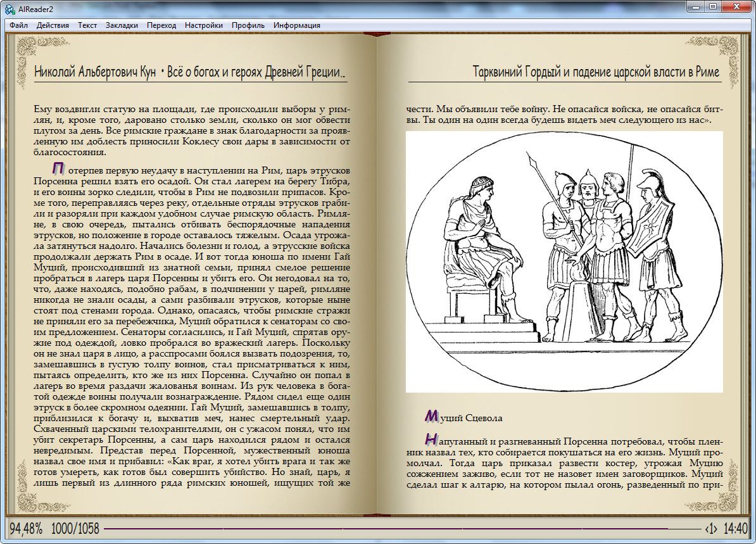Open the Закладки menu

[x=122, y=25]
